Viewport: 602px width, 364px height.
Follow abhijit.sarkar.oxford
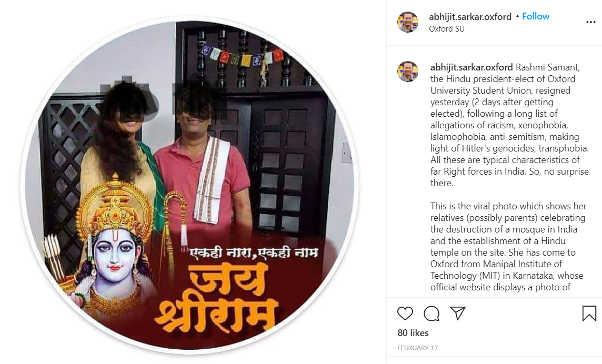click(x=536, y=16)
